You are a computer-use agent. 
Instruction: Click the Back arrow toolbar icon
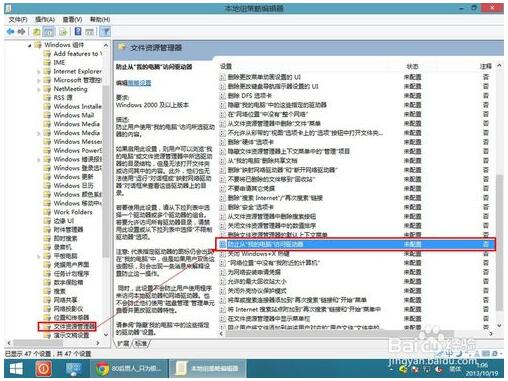10,32
